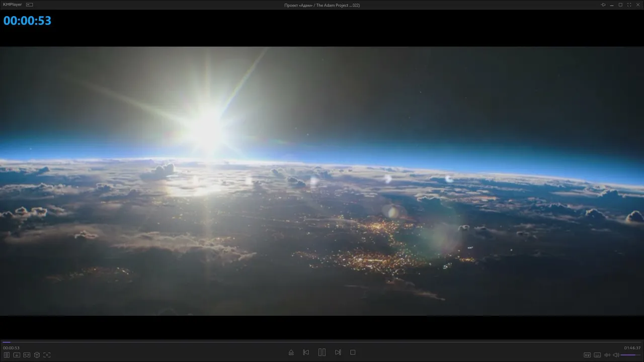Stop the video playback

[x=353, y=352]
